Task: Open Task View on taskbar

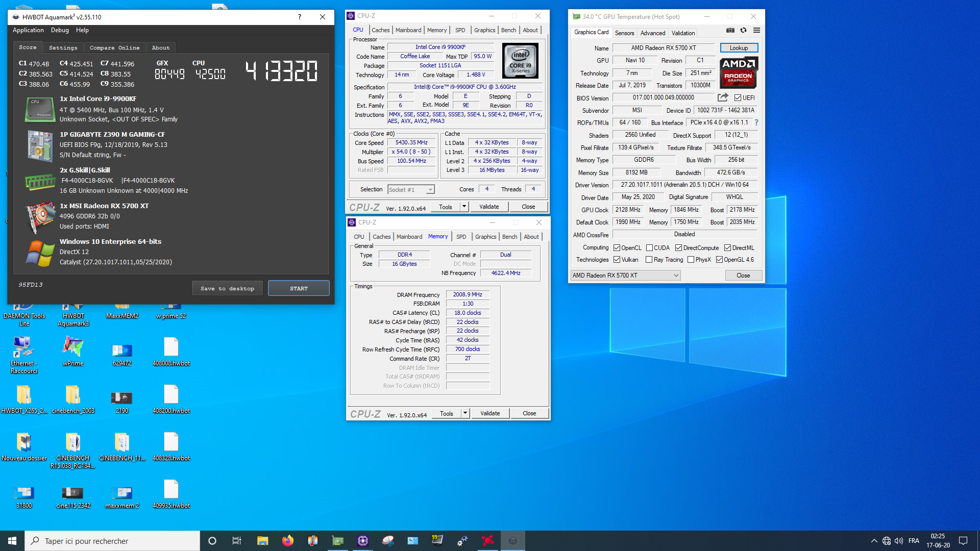Action: (x=237, y=541)
